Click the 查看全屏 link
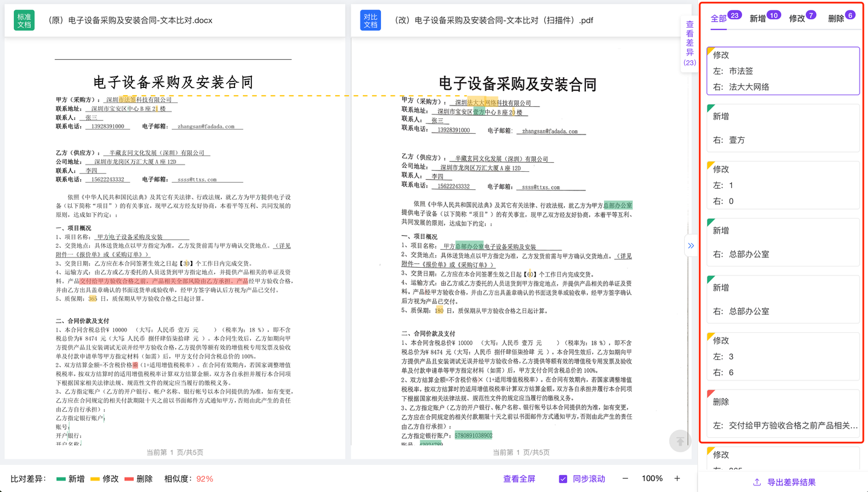 tap(518, 478)
